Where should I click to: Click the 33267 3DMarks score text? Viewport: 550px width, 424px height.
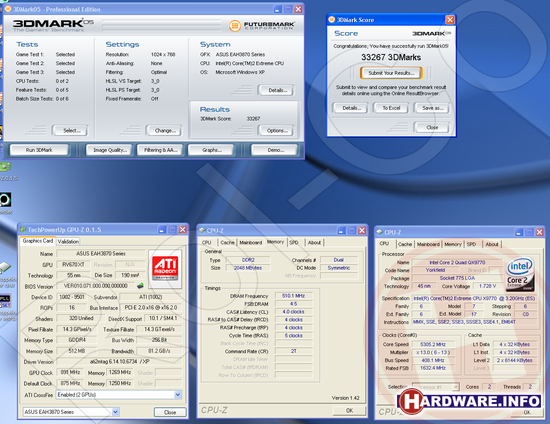(x=391, y=57)
